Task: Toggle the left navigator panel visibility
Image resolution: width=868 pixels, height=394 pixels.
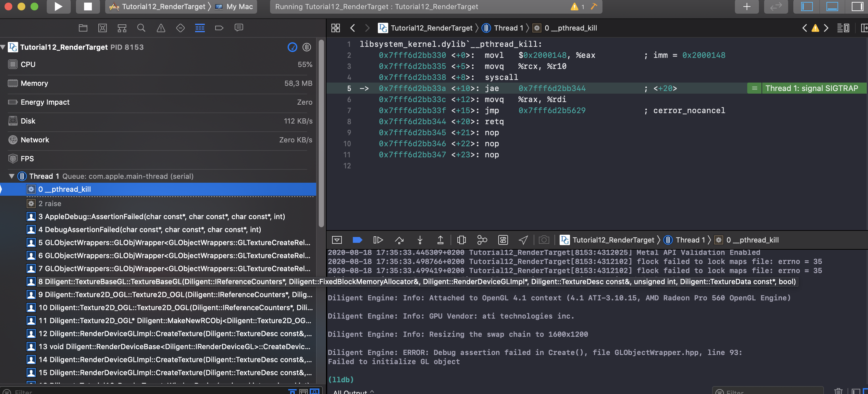Action: (x=807, y=7)
